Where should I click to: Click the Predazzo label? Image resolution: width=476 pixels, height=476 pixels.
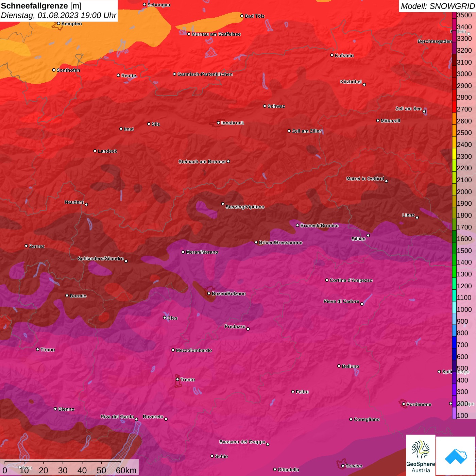[x=235, y=326]
